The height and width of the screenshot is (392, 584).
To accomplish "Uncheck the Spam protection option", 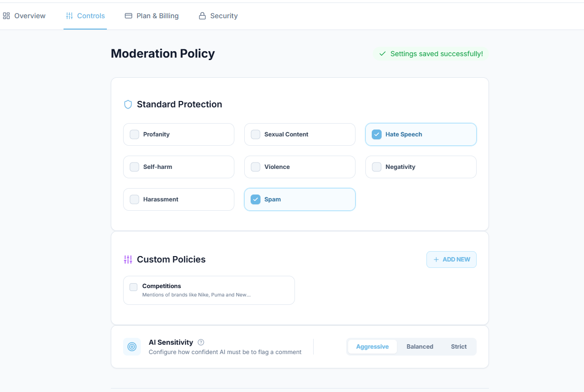I will pos(255,199).
